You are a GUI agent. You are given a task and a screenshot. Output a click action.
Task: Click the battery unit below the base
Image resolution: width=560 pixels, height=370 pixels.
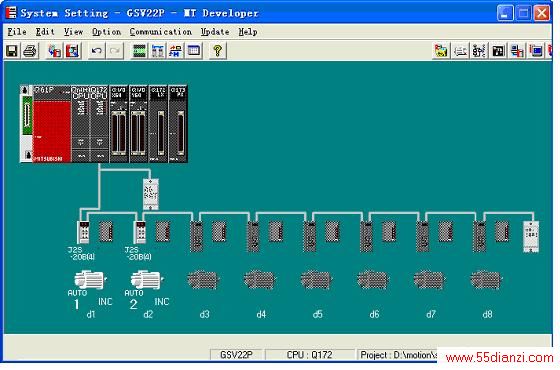150,194
